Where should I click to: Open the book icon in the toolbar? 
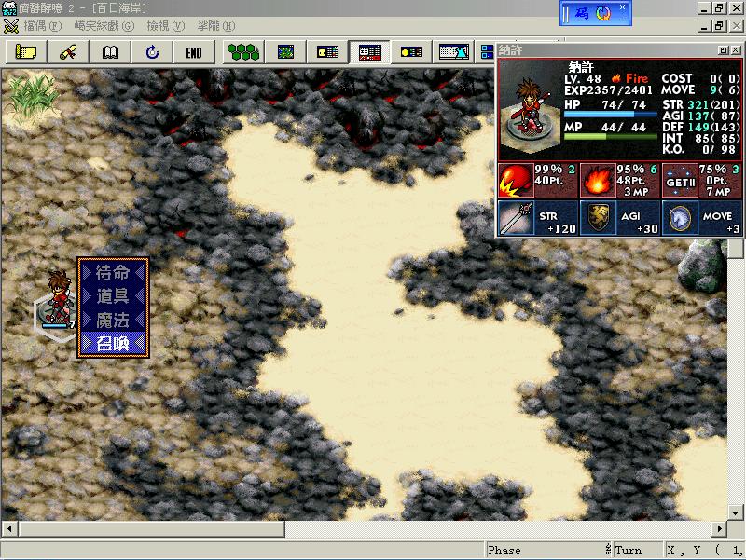click(110, 52)
